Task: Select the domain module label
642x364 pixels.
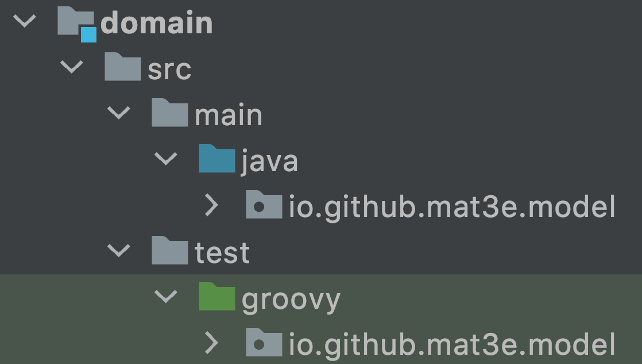Action: click(156, 23)
